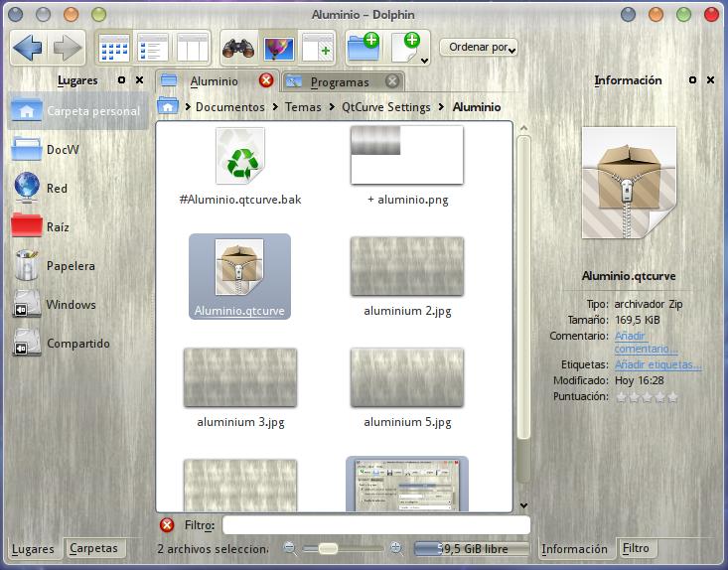Zoom in icons with plus magnifier
Screen dimensions: 728x570
pyautogui.click(x=396, y=548)
